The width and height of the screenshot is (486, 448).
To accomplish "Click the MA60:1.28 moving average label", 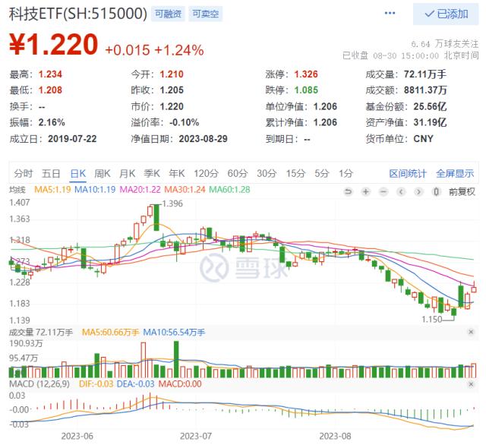I will [x=229, y=190].
